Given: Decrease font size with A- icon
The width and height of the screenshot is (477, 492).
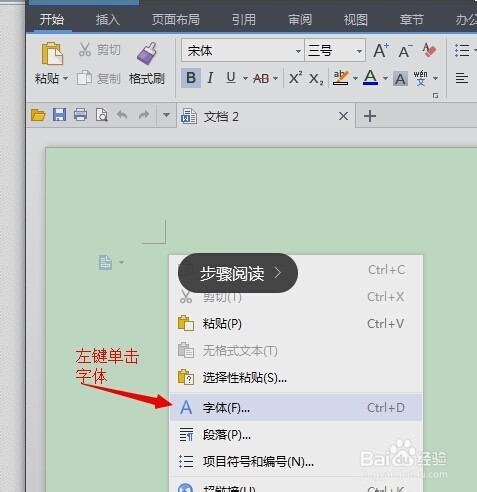Looking at the screenshot, I should point(405,51).
